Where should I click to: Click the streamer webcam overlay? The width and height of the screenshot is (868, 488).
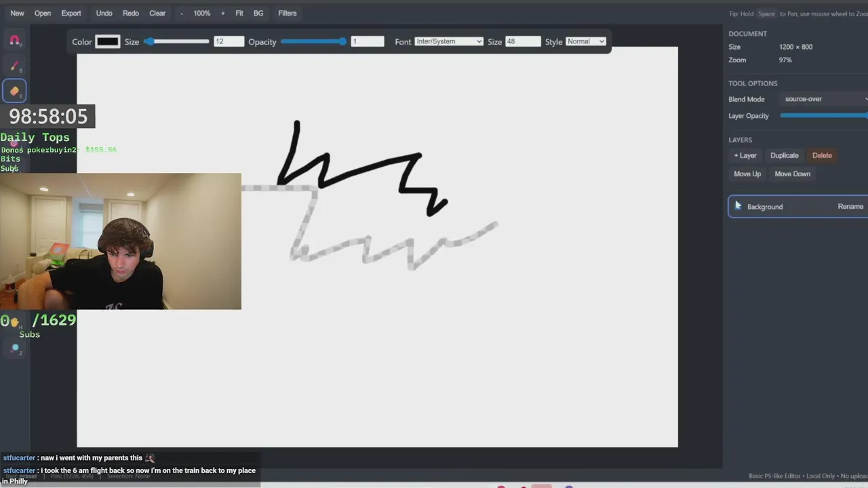coord(121,241)
